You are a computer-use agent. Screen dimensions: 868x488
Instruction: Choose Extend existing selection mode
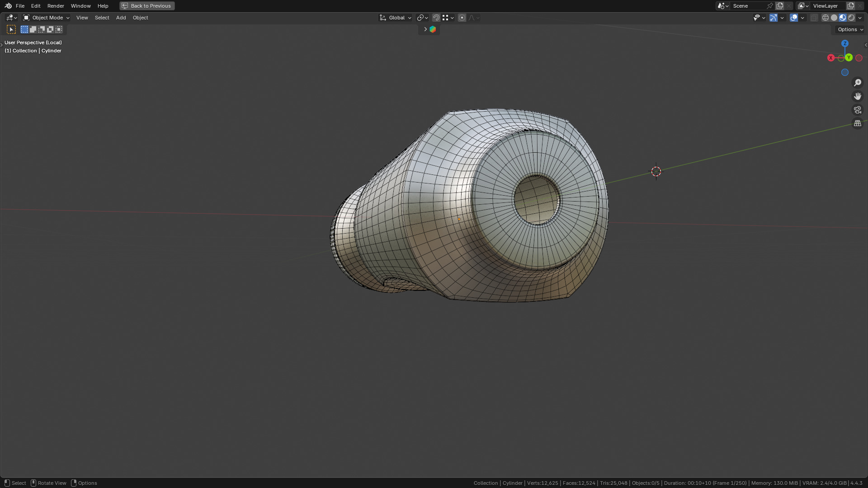[x=33, y=29]
